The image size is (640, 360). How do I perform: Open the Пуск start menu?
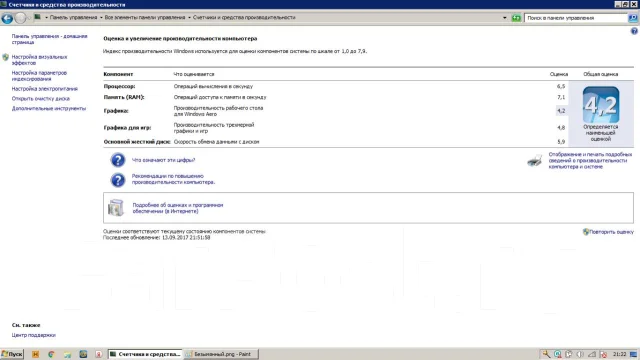click(12, 354)
